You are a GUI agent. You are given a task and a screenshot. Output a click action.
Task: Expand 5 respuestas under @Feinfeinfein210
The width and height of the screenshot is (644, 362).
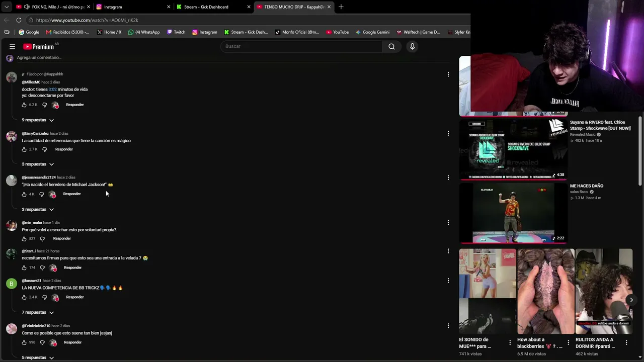pyautogui.click(x=38, y=357)
